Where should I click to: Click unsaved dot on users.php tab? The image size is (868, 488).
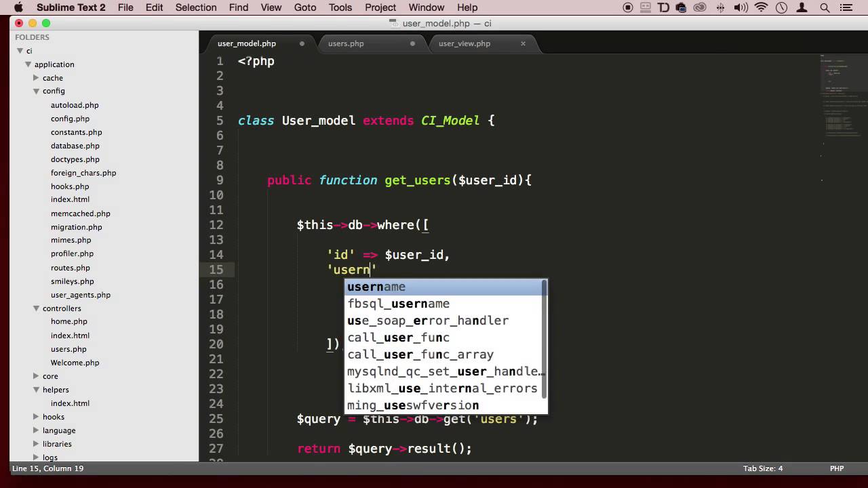[x=412, y=43]
